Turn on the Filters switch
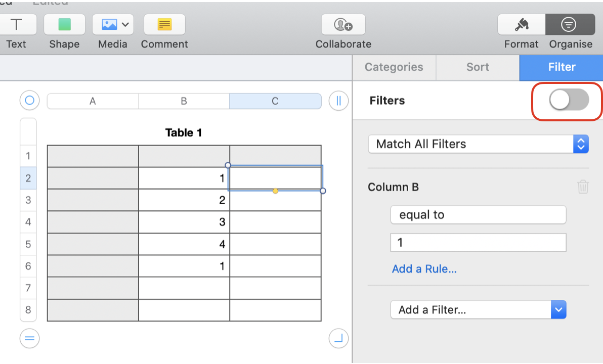Image resolution: width=603 pixels, height=364 pixels. pos(569,100)
